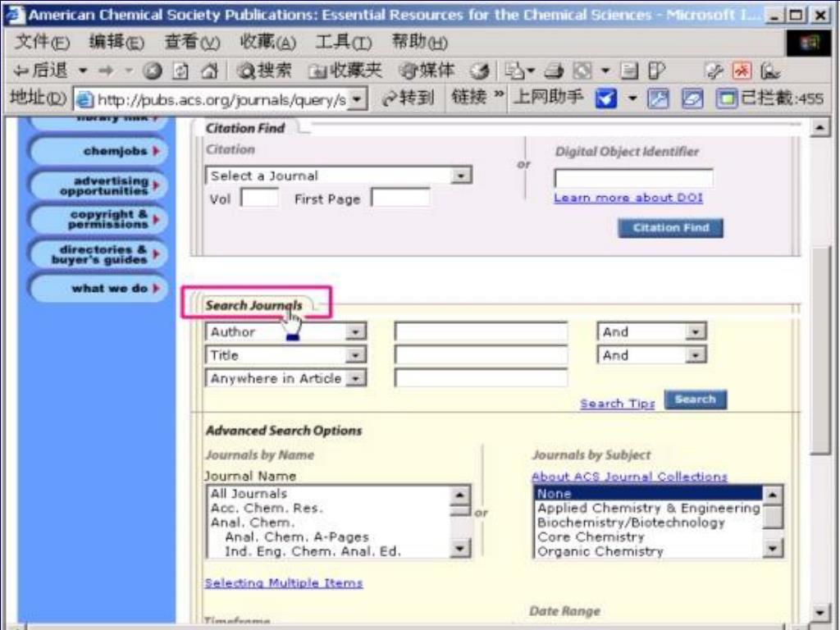Screen dimensions: 840x630
Task: Open the Learn more about DOI link
Action: 628,198
